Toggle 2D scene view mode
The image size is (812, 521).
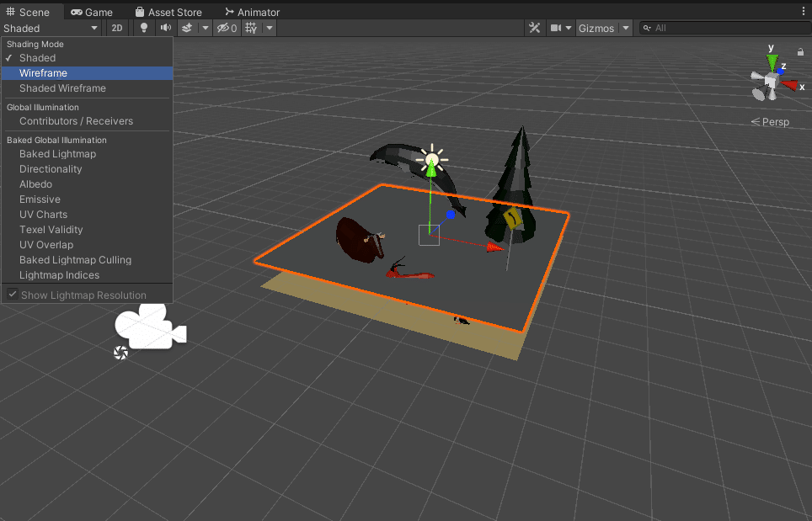point(118,28)
